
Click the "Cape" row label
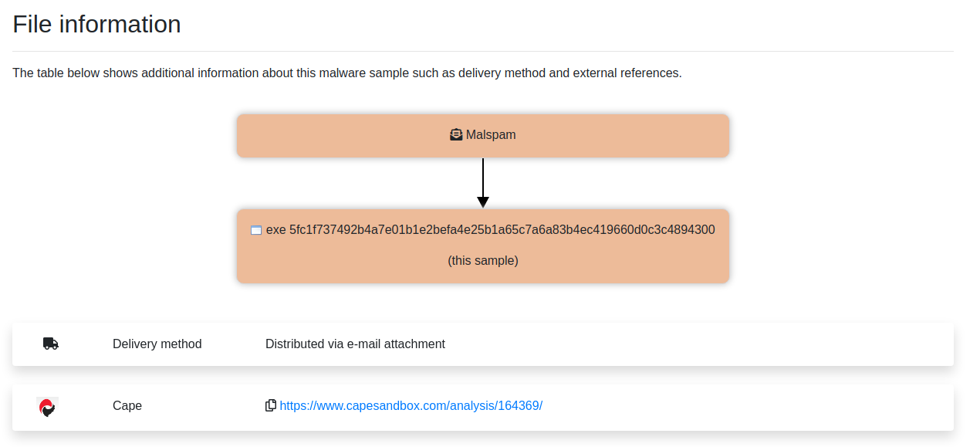(x=127, y=405)
